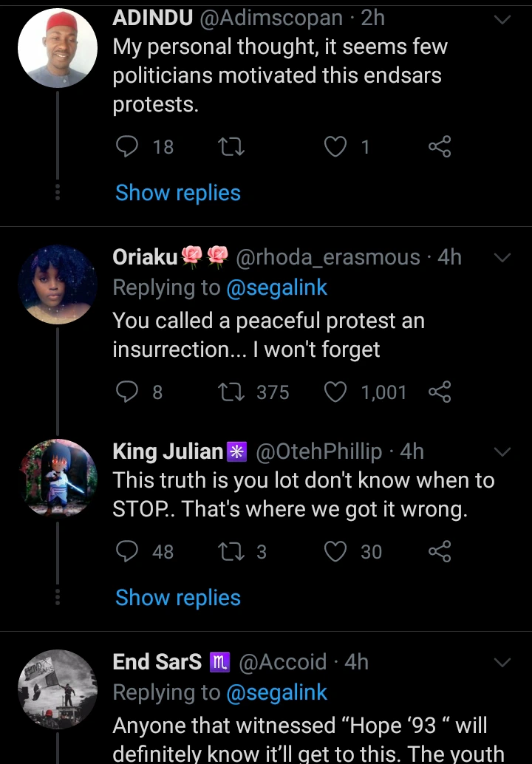The width and height of the screenshot is (532, 764).
Task: Open @segalink mention in Oriaku's reply
Action: pyautogui.click(x=276, y=287)
